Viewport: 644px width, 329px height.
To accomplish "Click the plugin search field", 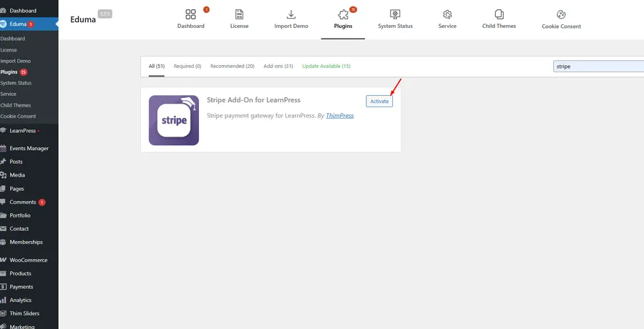I will point(598,67).
